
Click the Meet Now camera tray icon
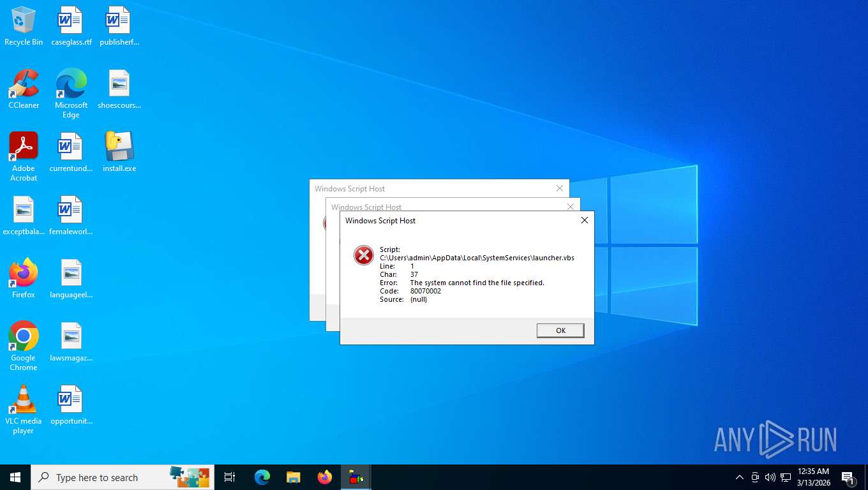(755, 477)
